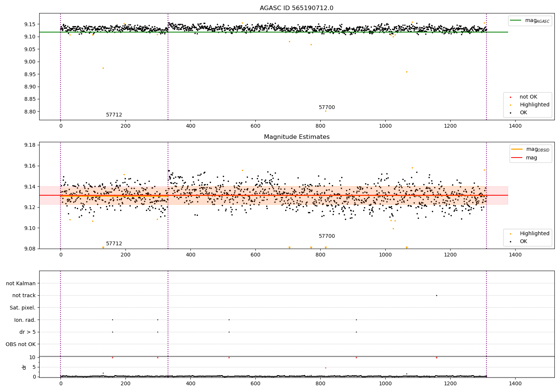Select the 'mag OBSID' legend entry in middle panel
Screen dimensions: 560x392
[531, 149]
